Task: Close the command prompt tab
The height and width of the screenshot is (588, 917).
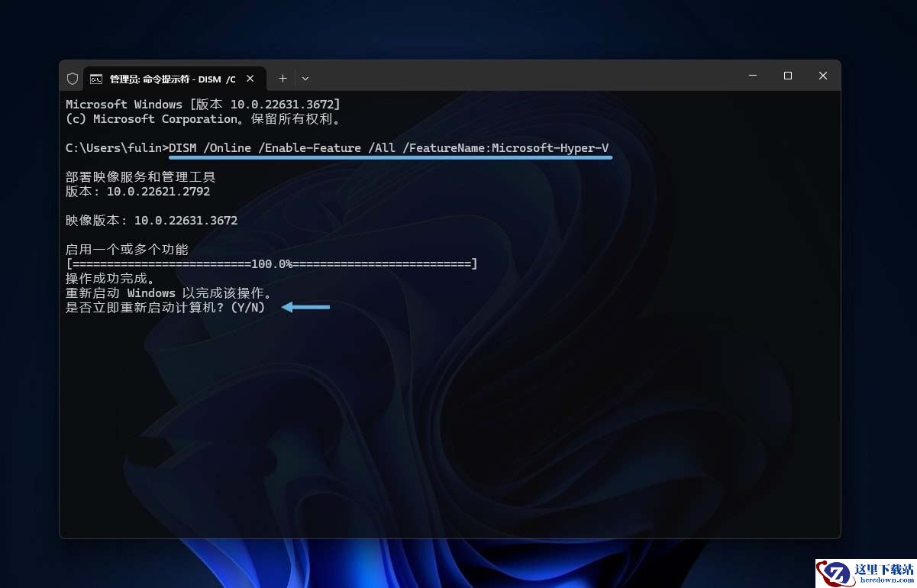Action: (250, 79)
